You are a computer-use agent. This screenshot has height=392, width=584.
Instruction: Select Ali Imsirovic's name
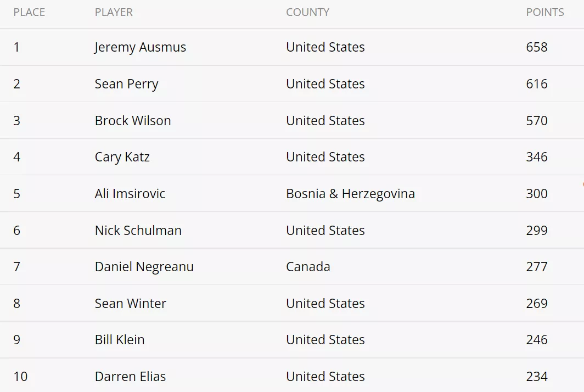coord(130,194)
